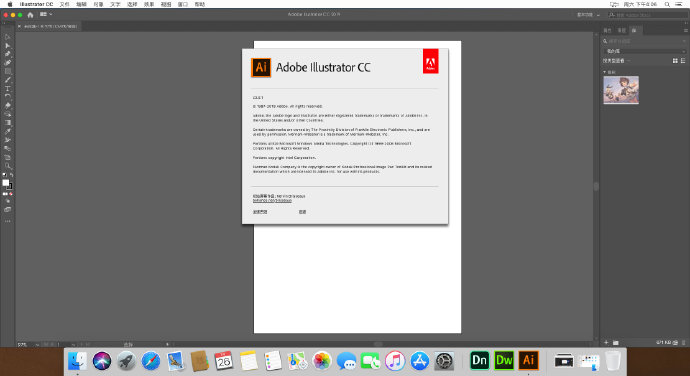This screenshot has height=376, width=690.
Task: Click the red Adobe logo in About dialog
Action: (430, 61)
